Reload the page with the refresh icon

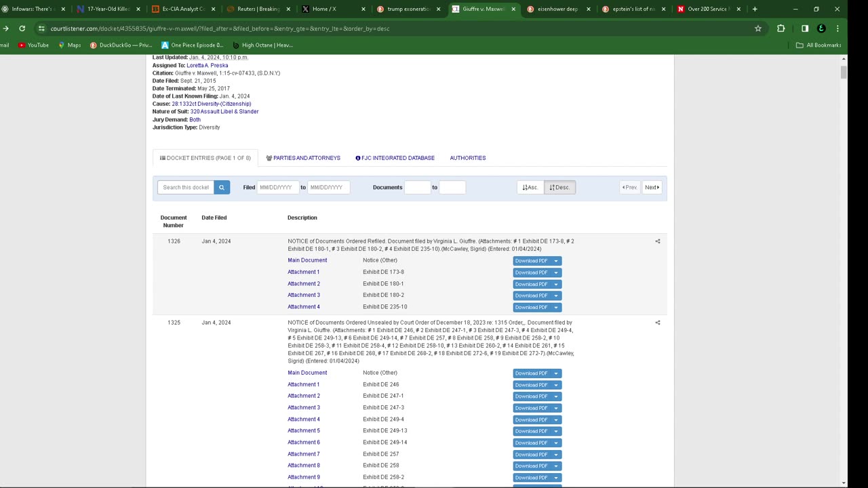[x=22, y=28]
